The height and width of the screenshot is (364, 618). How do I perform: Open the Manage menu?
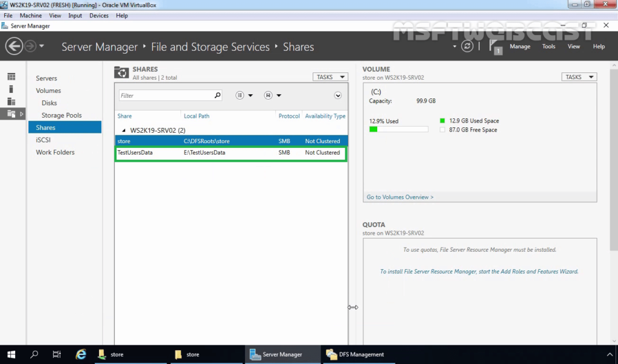[520, 46]
